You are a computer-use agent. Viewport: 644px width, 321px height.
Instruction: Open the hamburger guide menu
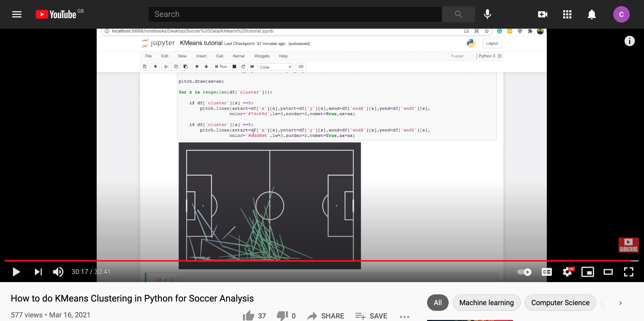17,14
